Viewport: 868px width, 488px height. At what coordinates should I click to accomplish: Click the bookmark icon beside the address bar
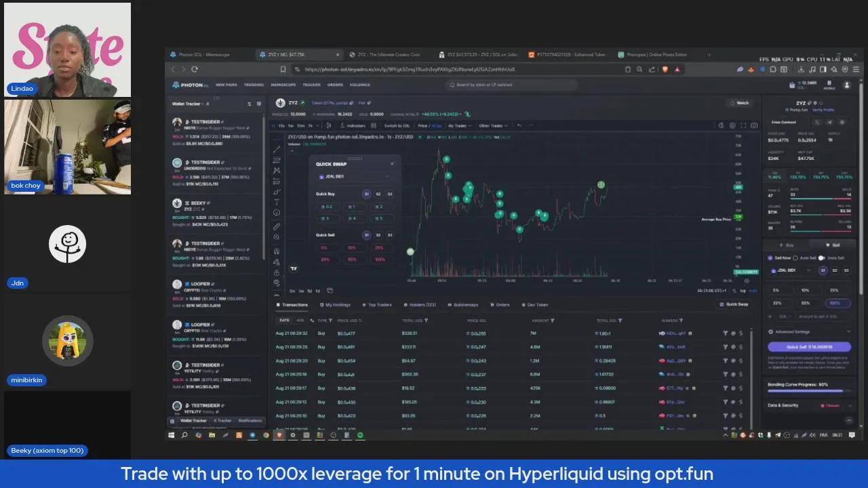283,69
